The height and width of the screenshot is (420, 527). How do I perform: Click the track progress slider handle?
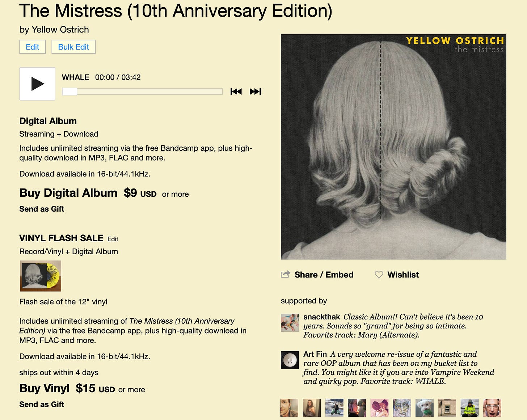[69, 92]
